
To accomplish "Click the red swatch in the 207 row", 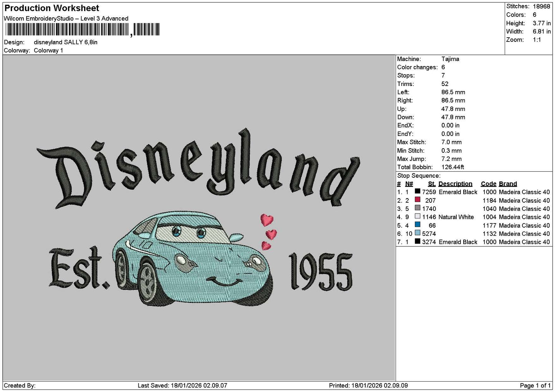I will [417, 200].
